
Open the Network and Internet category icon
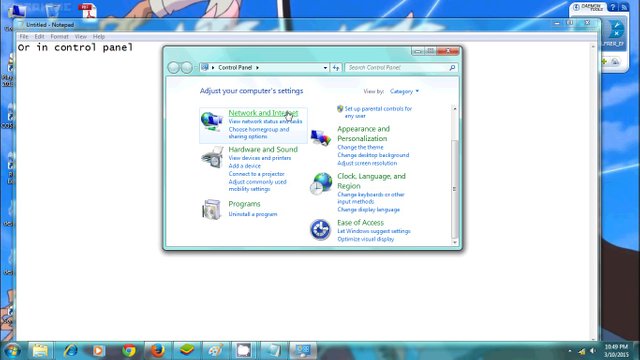click(211, 121)
